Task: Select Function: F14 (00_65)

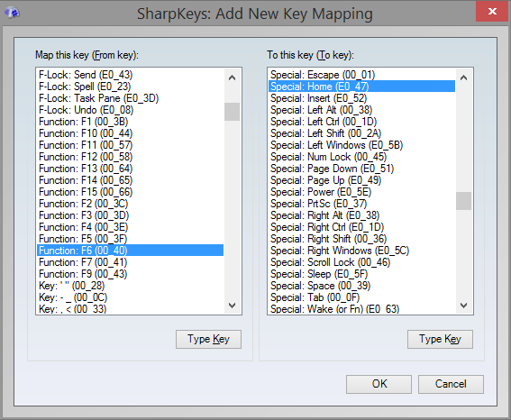Action: click(130, 180)
